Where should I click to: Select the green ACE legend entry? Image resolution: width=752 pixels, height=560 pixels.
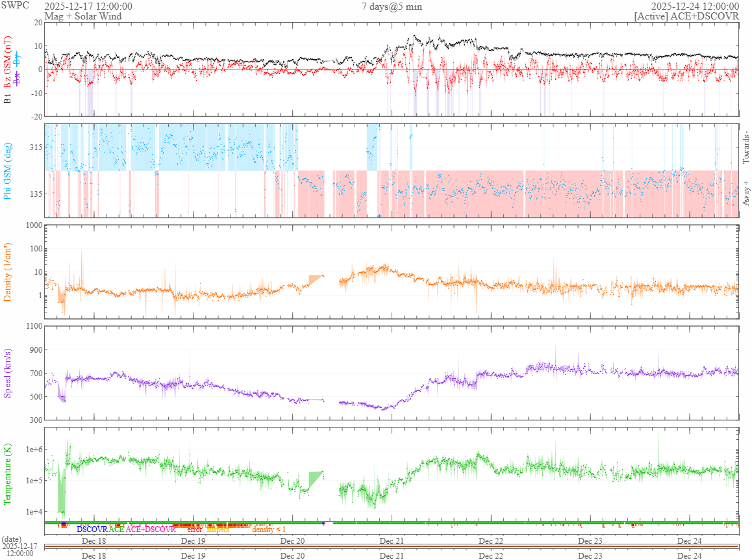(116, 529)
